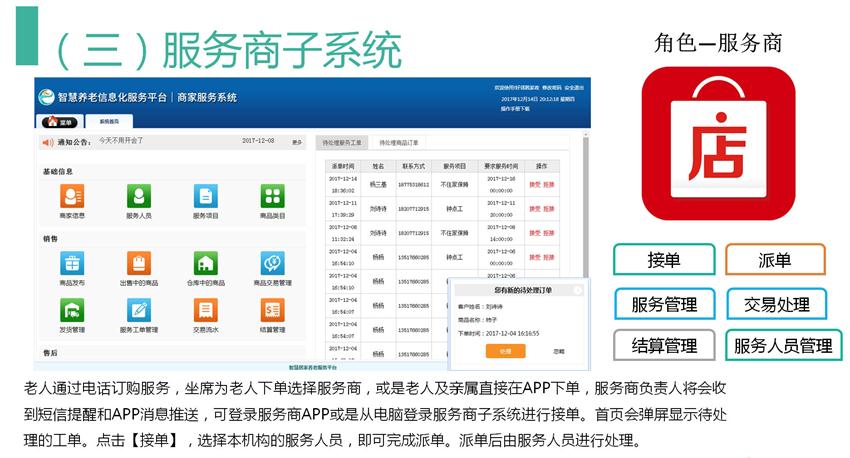The width and height of the screenshot is (850, 458).
Task: Open the 商品类目 product category icon
Action: pyautogui.click(x=272, y=197)
